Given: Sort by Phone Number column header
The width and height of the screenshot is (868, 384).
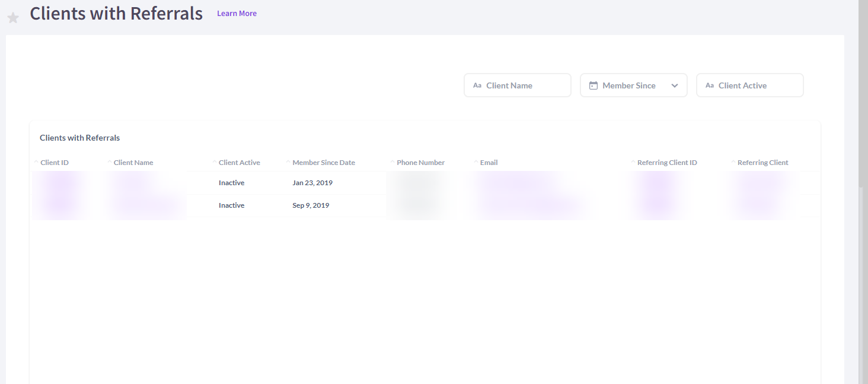Looking at the screenshot, I should [x=421, y=163].
